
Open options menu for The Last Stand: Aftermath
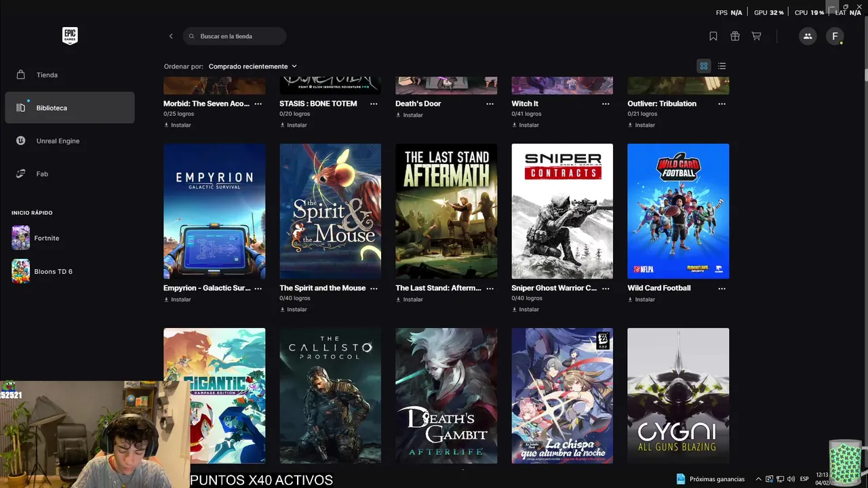[x=490, y=288]
